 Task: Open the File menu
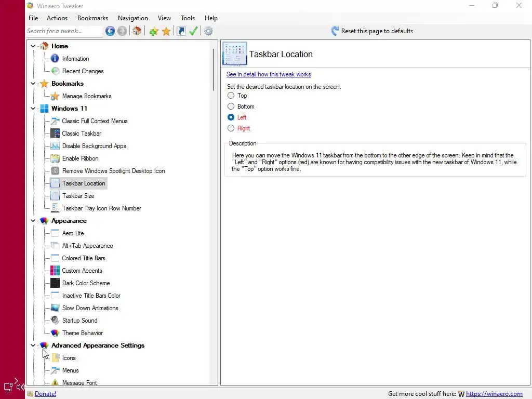pyautogui.click(x=33, y=18)
